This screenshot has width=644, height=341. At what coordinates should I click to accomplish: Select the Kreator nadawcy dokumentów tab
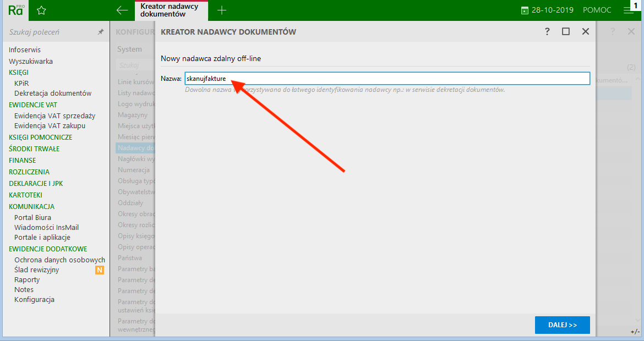[x=171, y=10]
